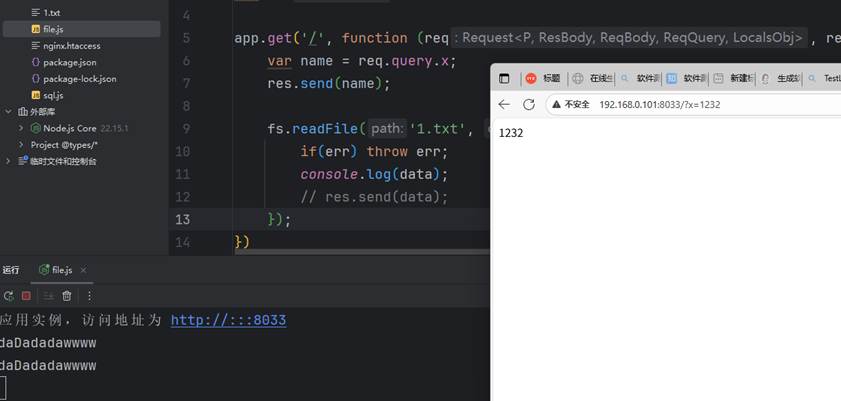The image size is (841, 401).
Task: Clear console output with trash icon
Action: 67,295
